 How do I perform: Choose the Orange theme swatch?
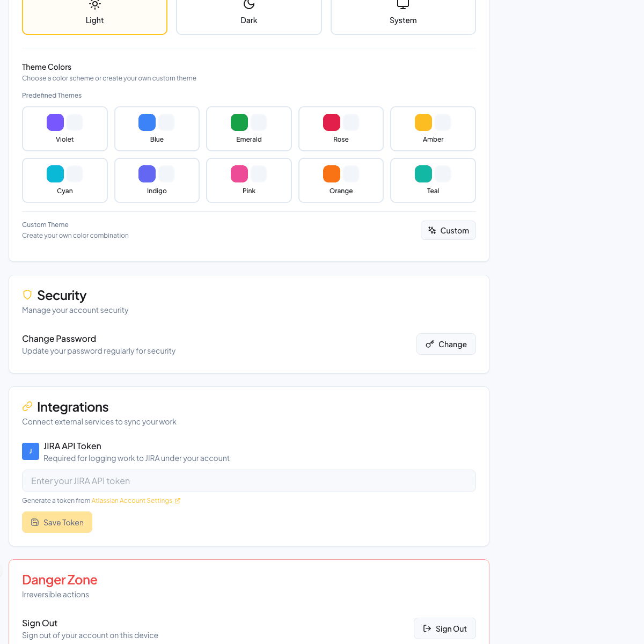click(x=341, y=180)
